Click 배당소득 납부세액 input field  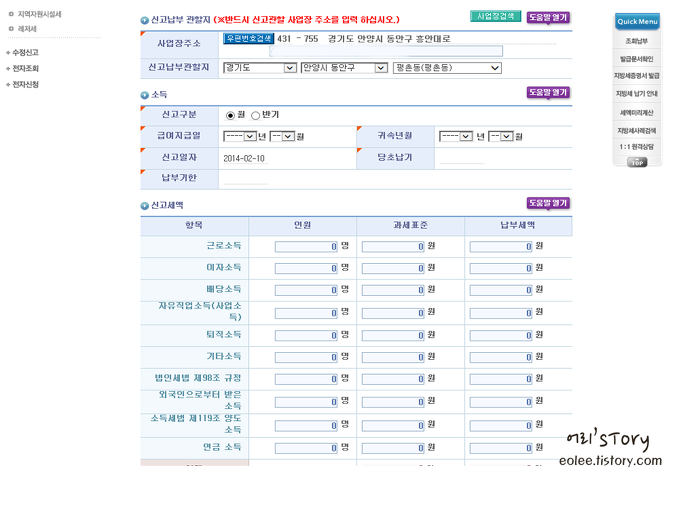coord(501,290)
